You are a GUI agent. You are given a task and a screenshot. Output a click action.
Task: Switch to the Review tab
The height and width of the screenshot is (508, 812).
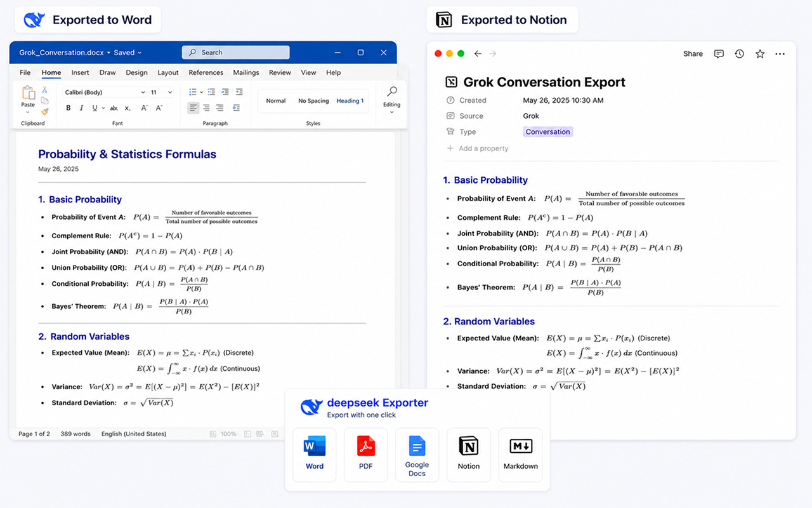point(280,72)
